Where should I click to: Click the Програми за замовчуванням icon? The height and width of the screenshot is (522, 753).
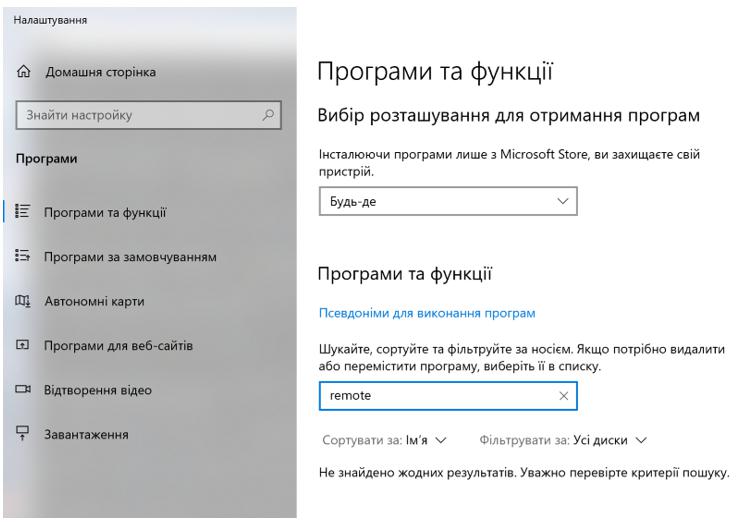pos(21,256)
